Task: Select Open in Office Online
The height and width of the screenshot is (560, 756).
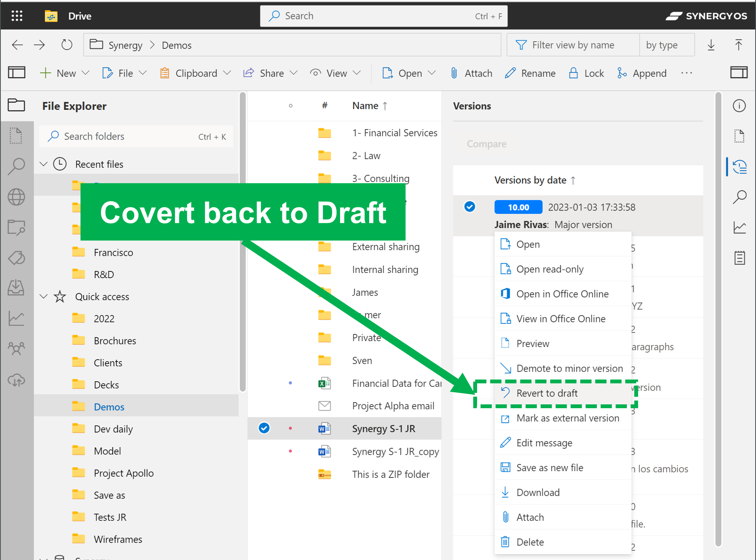Action: click(563, 294)
